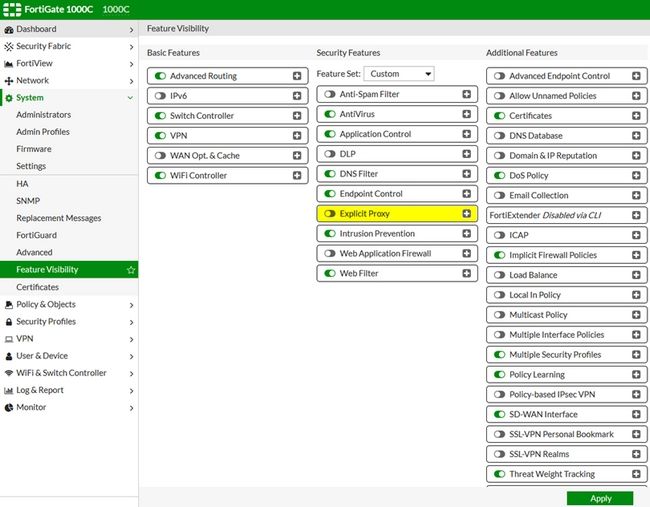This screenshot has width=650, height=507.
Task: Click the plus icon on AntiVirus
Action: point(466,114)
